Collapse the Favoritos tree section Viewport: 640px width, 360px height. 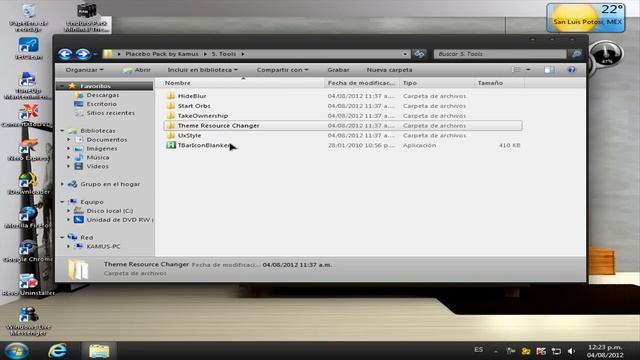click(x=62, y=86)
